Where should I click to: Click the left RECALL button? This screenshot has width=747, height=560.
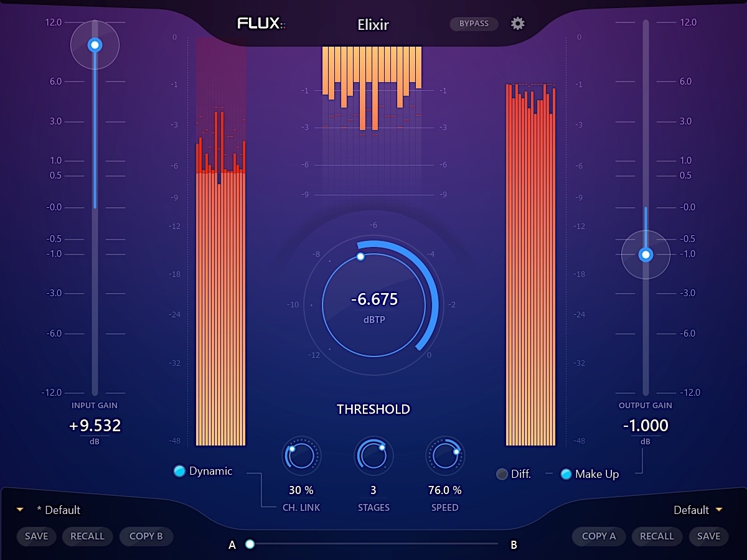(x=88, y=536)
